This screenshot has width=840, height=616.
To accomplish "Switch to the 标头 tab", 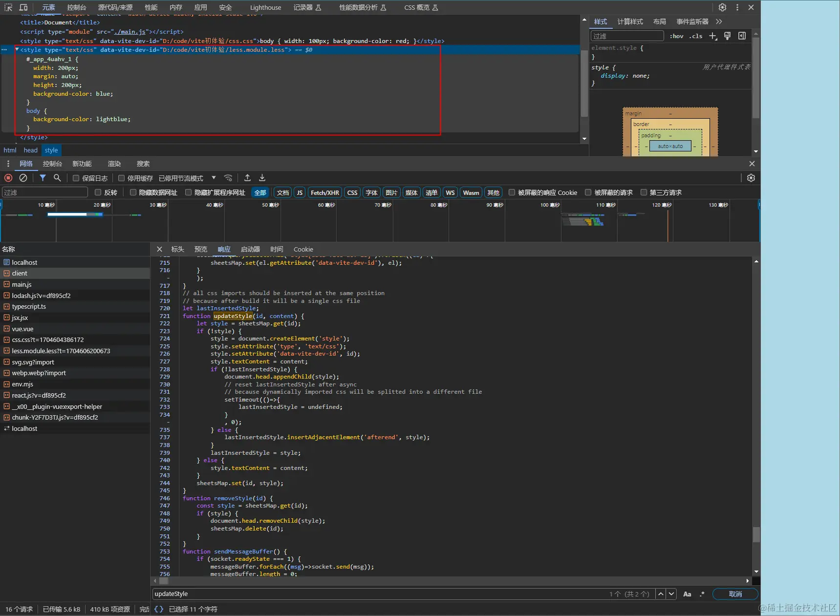I will (x=177, y=249).
